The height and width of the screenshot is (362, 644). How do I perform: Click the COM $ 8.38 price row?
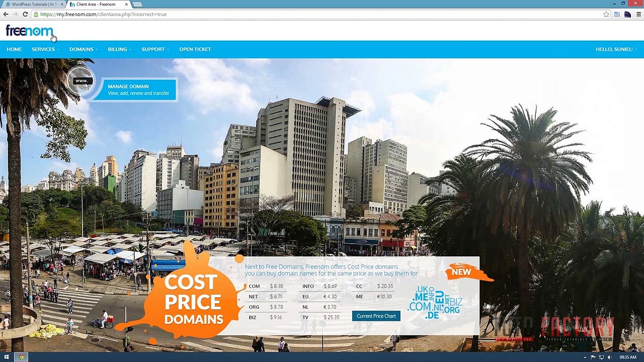[x=267, y=286]
